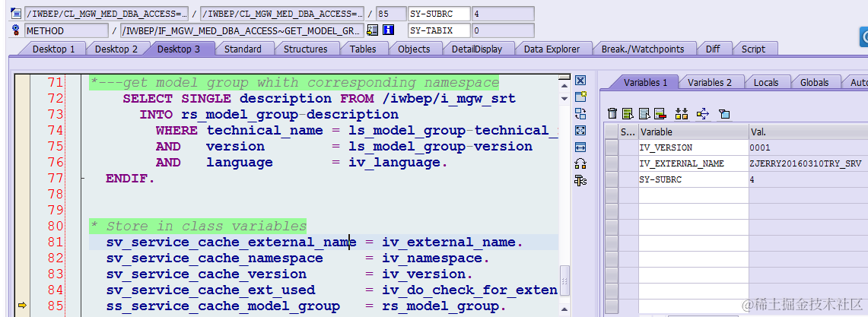Click the horizontal-arrows width icon
868x317 pixels.
[580, 147]
